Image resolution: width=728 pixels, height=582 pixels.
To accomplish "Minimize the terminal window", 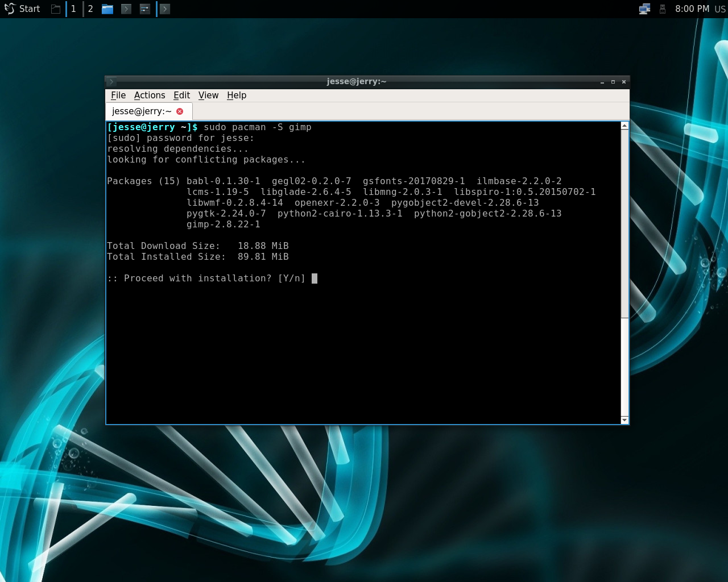I will click(x=602, y=82).
